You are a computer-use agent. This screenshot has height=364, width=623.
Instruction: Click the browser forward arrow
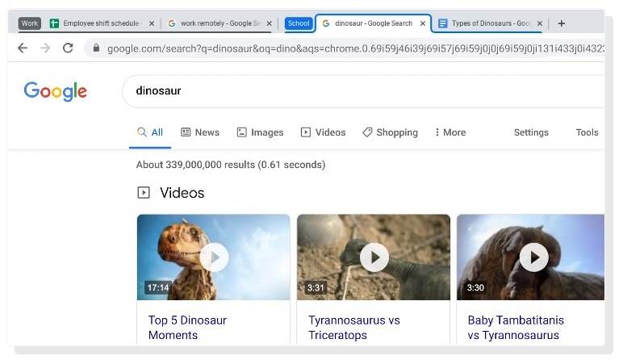click(45, 48)
